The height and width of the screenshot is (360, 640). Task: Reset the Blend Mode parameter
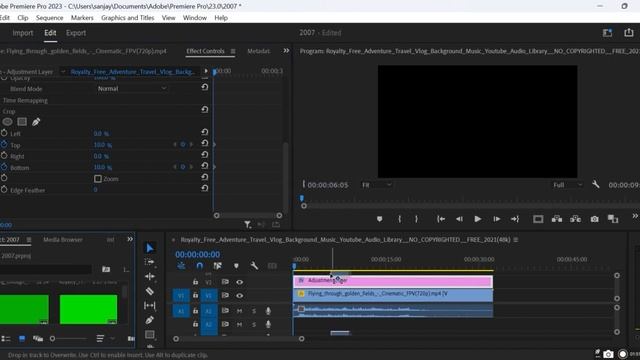click(204, 87)
